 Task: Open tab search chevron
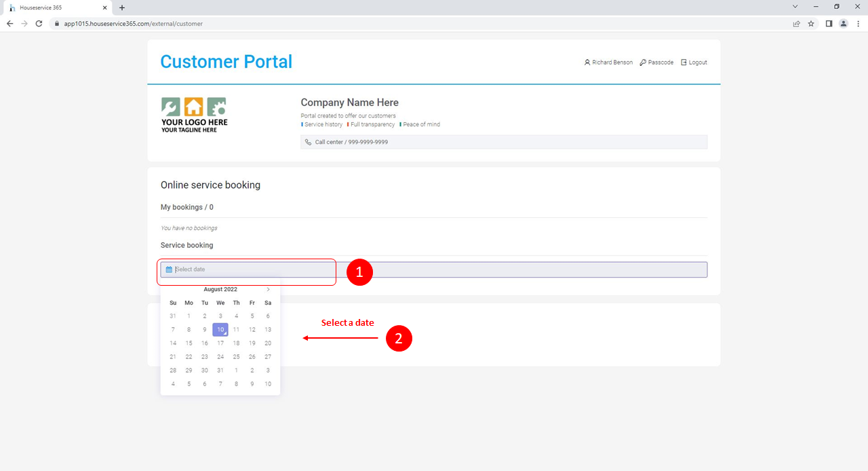(795, 6)
